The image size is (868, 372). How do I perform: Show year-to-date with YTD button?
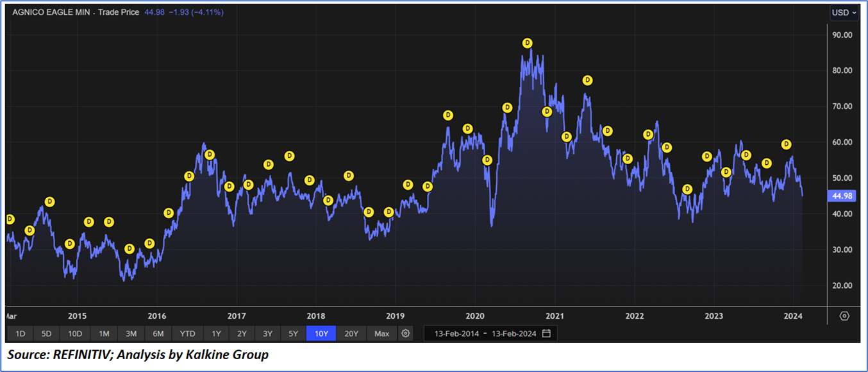(x=188, y=334)
